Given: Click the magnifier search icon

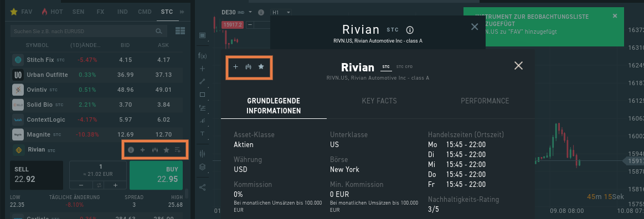Looking at the screenshot, I should pos(159,31).
